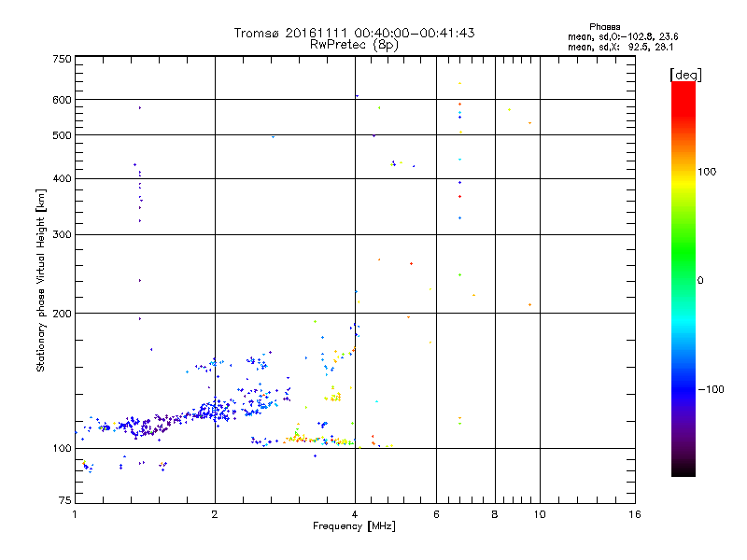This screenshot has width=747, height=560.
Task: Click the '[deg]' colorbar label
Action: (x=685, y=75)
